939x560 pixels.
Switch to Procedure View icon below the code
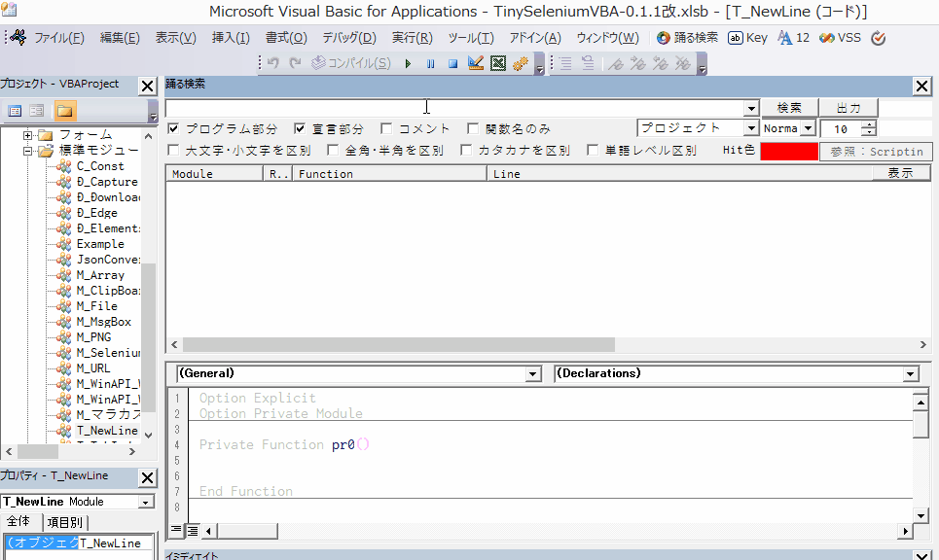pos(176,530)
